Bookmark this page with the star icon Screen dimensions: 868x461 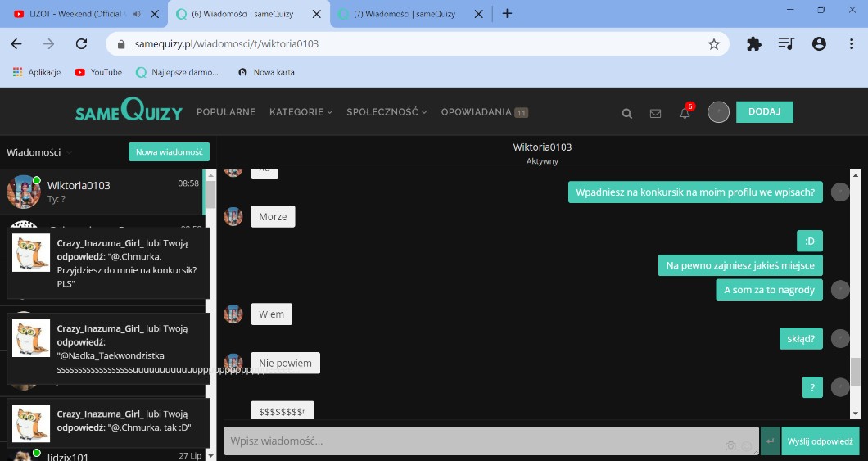[714, 44]
